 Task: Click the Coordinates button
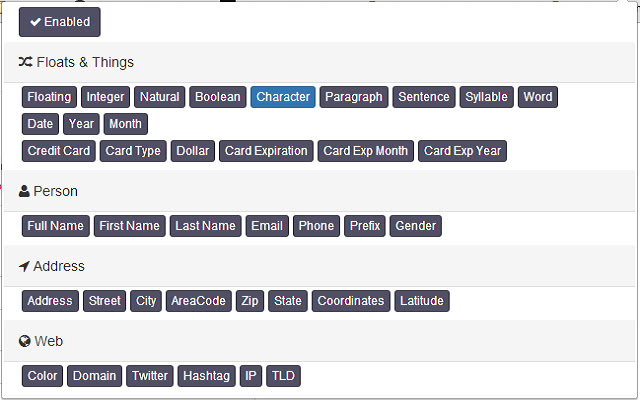[x=350, y=301]
